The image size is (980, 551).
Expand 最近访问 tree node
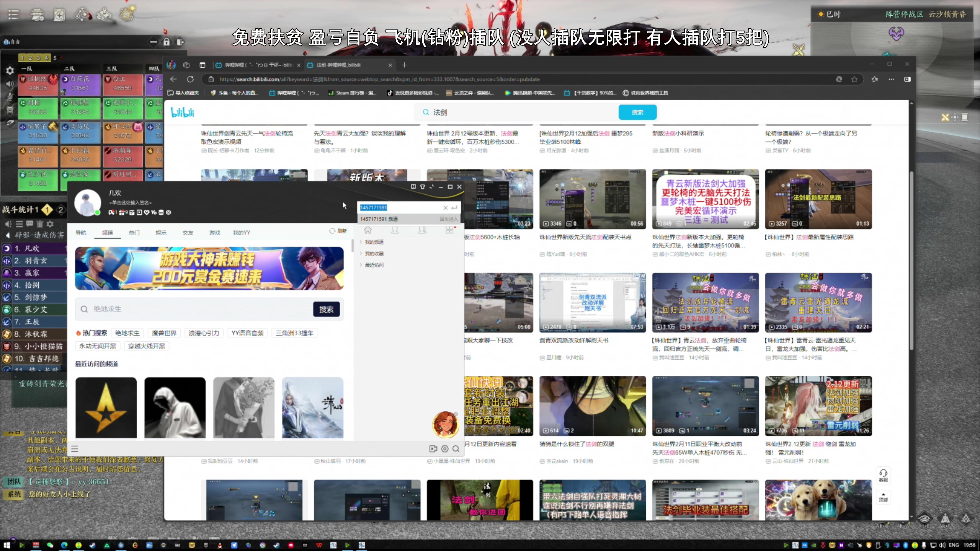pos(361,265)
